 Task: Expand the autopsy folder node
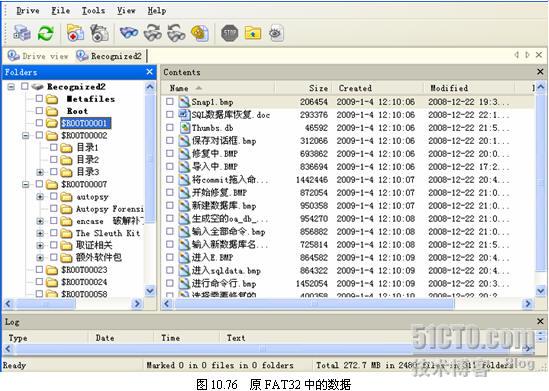coord(40,197)
